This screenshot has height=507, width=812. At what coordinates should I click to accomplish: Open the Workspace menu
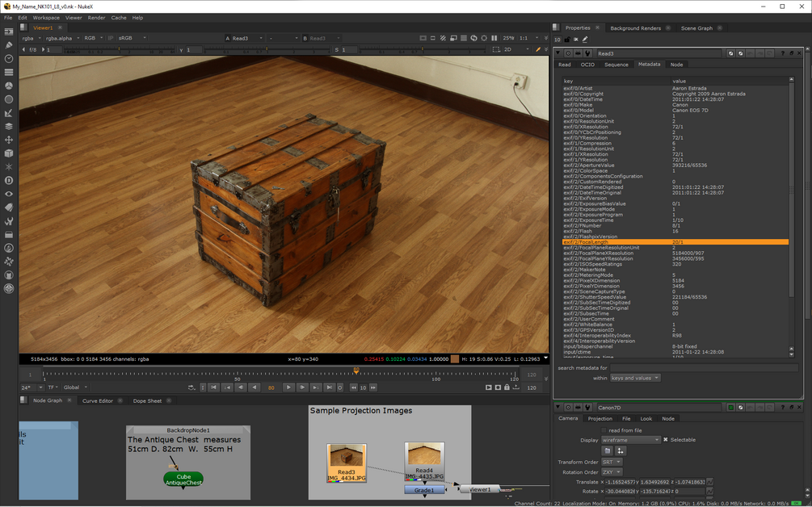[x=46, y=18]
